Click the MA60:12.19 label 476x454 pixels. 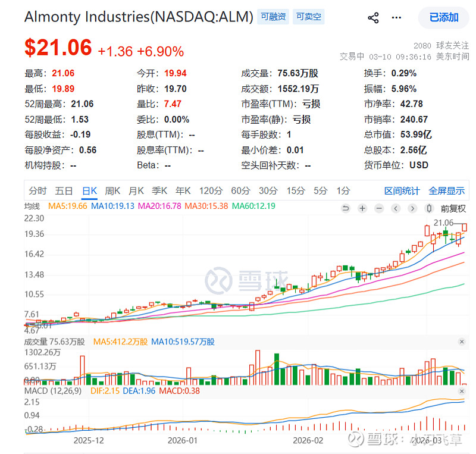[253, 206]
